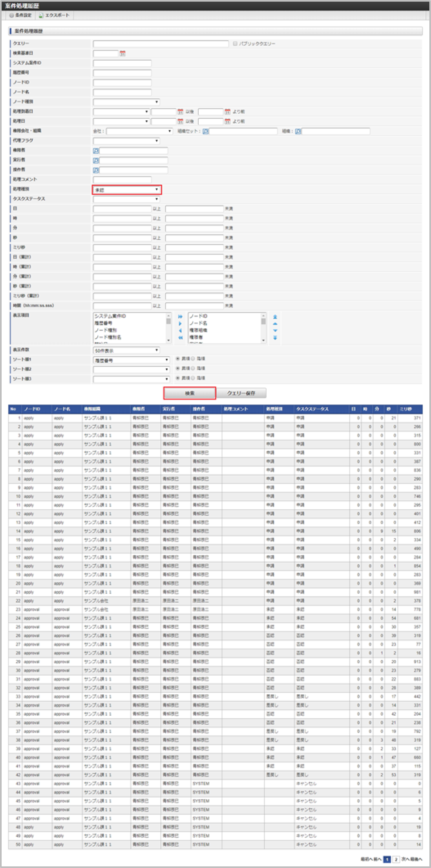Move all display items right with double arrow
The width and height of the screenshot is (431, 868).
(x=180, y=317)
